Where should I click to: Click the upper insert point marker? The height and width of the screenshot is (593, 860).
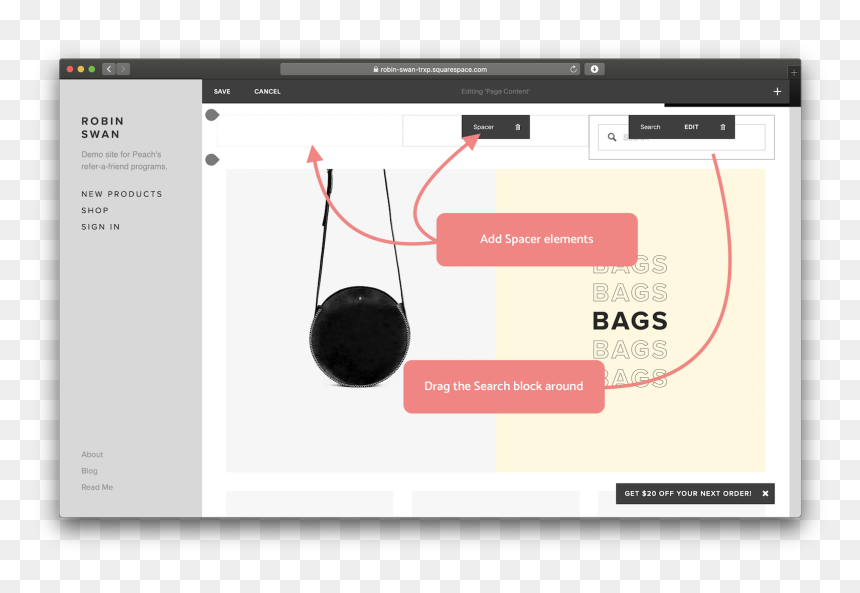tap(212, 115)
